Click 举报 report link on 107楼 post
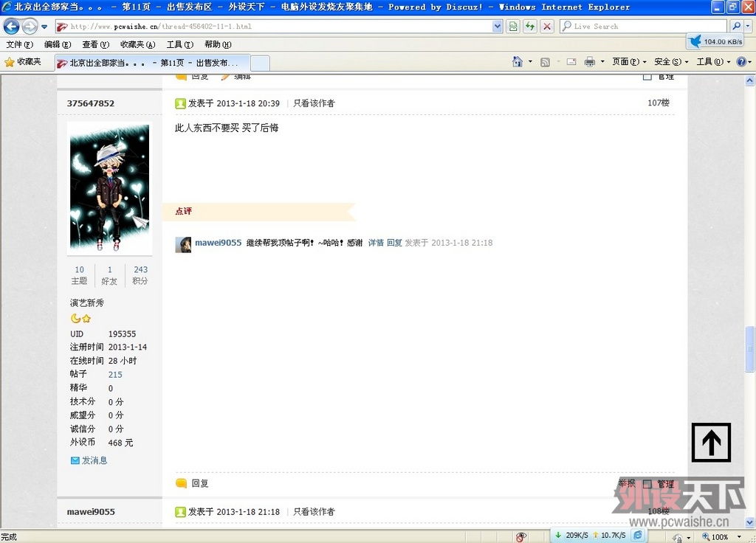 pyautogui.click(x=627, y=483)
